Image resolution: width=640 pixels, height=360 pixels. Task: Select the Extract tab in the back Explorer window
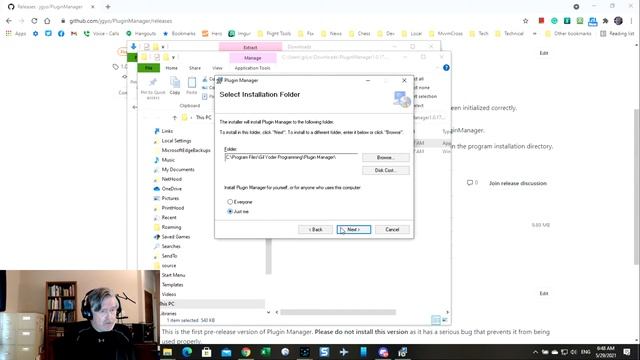250,47
